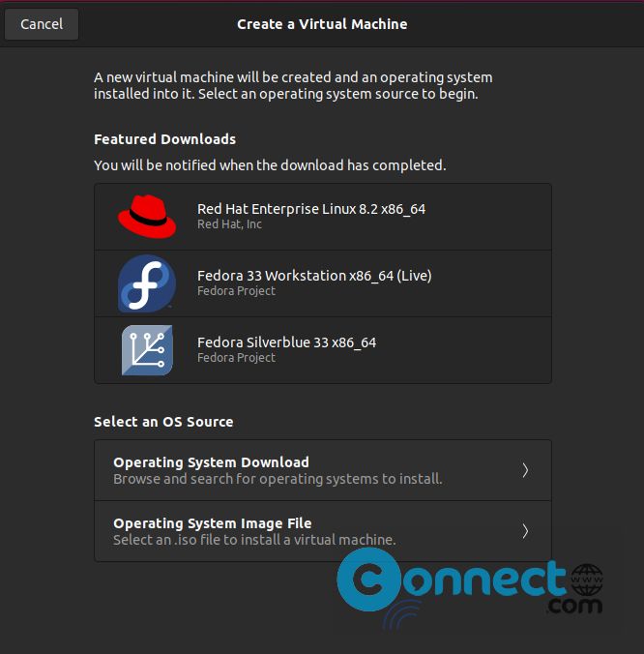Click 'Browse and search for operating systems' description
This screenshot has height=654, width=644.
click(x=278, y=479)
